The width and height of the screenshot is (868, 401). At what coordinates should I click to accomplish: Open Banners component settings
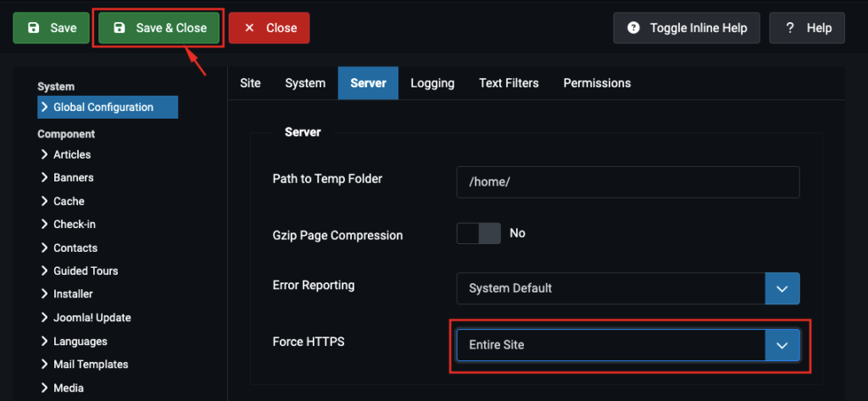point(73,178)
